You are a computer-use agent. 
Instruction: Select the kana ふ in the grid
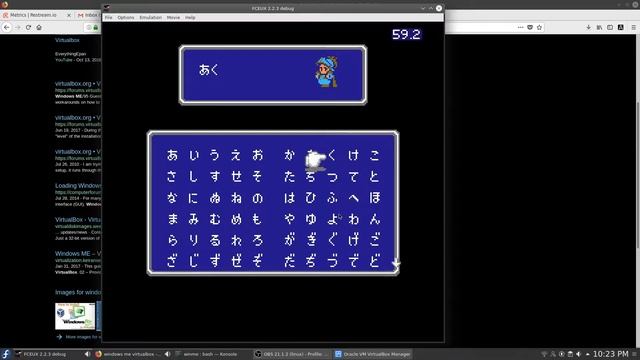(332, 198)
